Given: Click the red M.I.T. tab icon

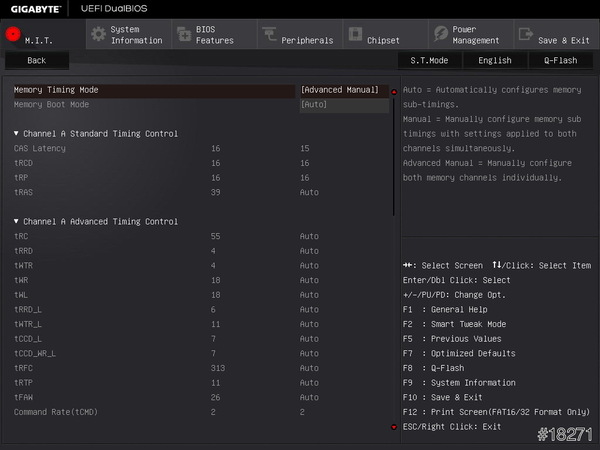Looking at the screenshot, I should (13, 34).
